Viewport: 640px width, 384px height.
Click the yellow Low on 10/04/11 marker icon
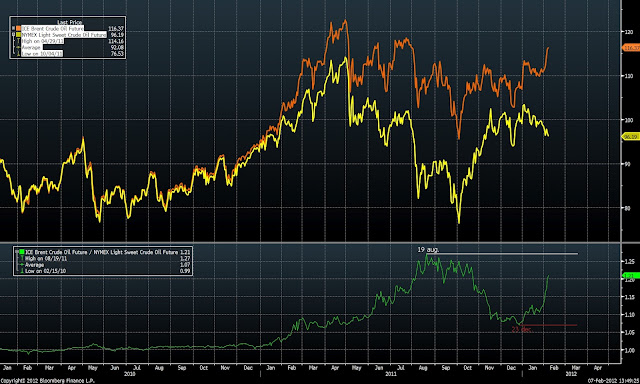[x=18, y=53]
